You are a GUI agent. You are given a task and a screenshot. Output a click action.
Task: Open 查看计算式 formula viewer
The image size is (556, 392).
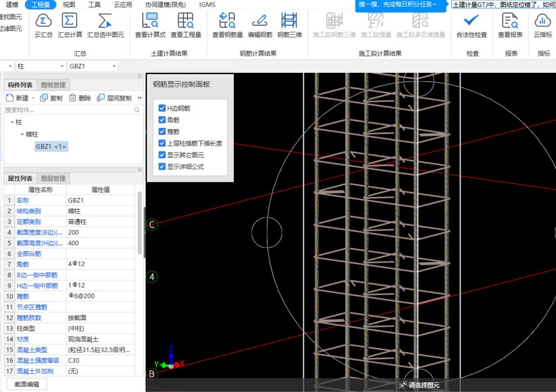pyautogui.click(x=150, y=25)
